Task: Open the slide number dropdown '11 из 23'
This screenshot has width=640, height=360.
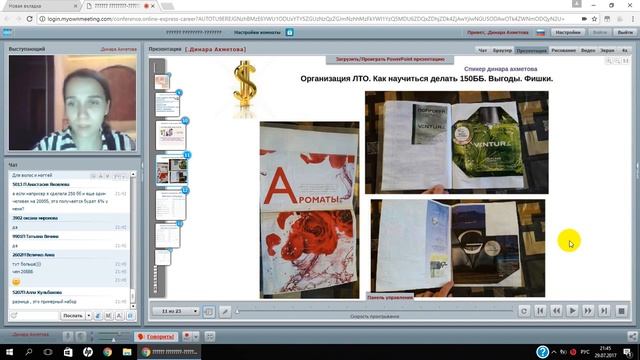Action: click(x=176, y=311)
